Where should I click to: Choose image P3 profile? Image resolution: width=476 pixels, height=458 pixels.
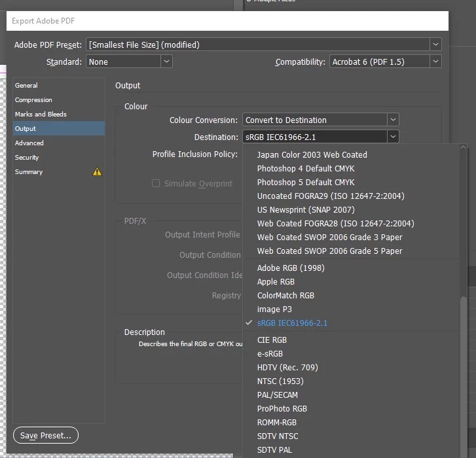(351, 309)
